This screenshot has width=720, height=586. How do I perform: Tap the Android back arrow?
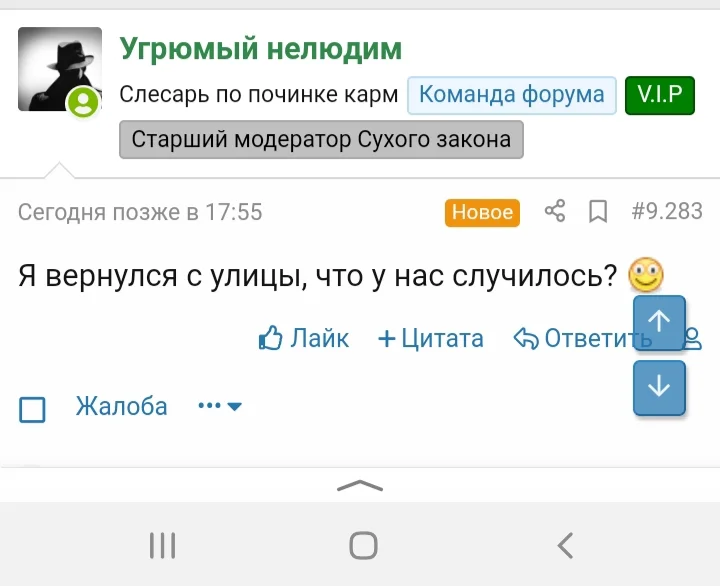565,545
